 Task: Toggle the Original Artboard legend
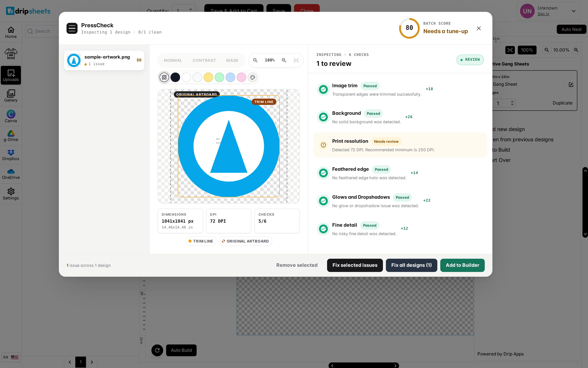click(245, 241)
